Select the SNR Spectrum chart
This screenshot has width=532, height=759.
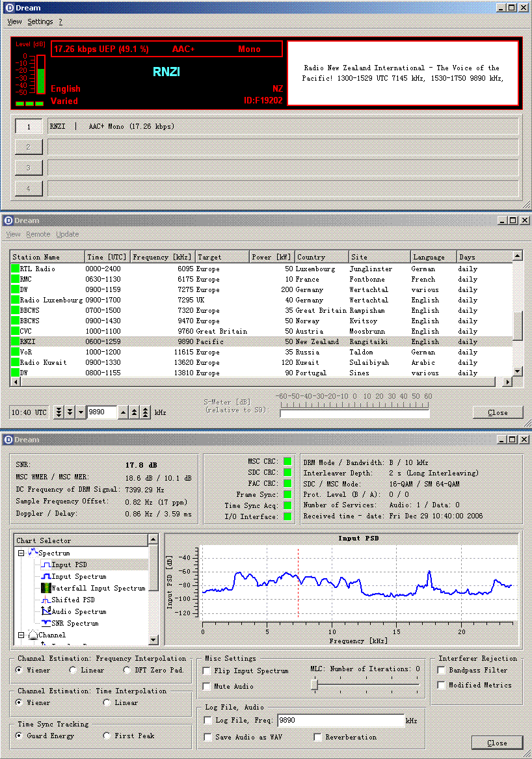click(x=75, y=623)
